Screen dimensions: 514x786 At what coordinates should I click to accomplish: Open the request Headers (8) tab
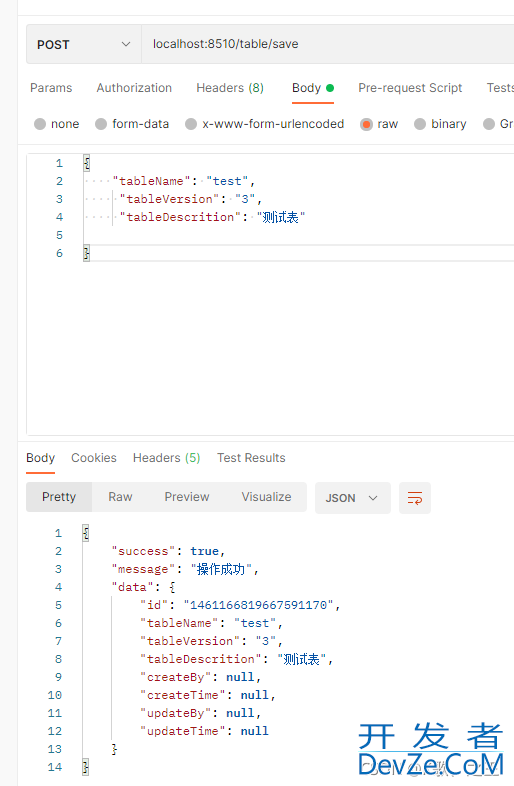[230, 88]
